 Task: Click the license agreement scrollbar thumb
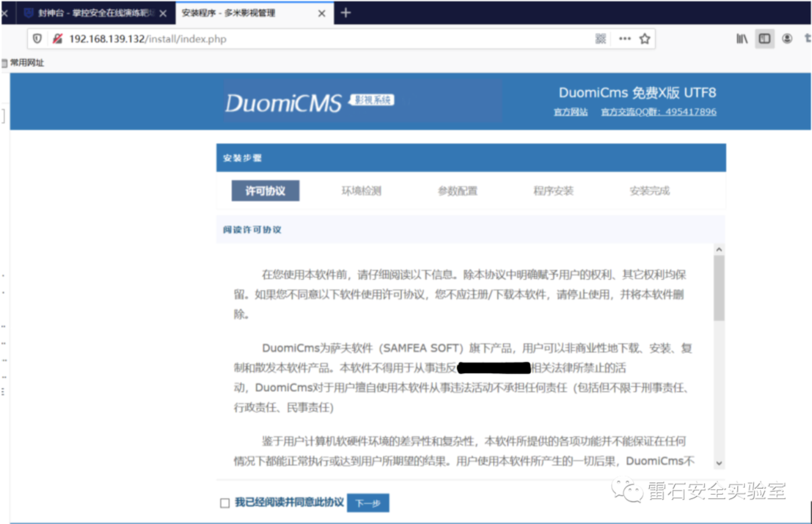coord(719,288)
